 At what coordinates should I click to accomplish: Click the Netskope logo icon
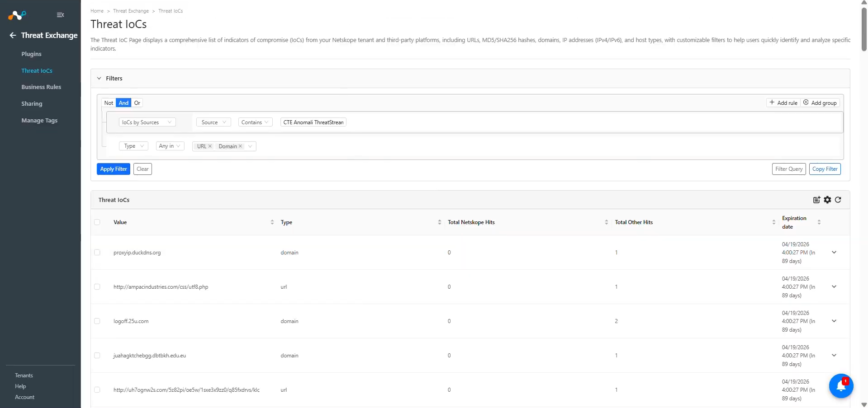(17, 15)
